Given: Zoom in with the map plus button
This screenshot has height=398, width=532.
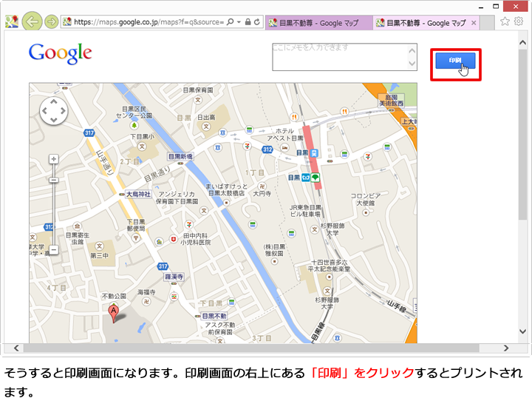Looking at the screenshot, I should pyautogui.click(x=54, y=159).
